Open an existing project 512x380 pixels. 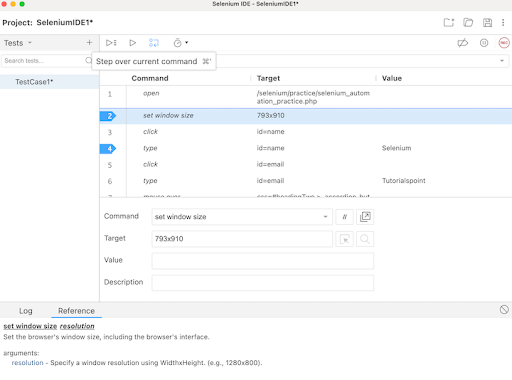click(x=468, y=22)
